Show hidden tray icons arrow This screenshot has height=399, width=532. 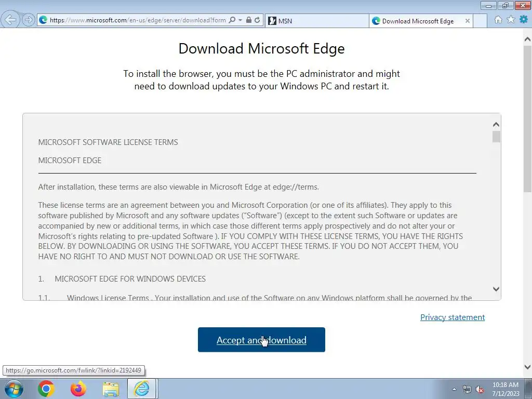(x=454, y=389)
